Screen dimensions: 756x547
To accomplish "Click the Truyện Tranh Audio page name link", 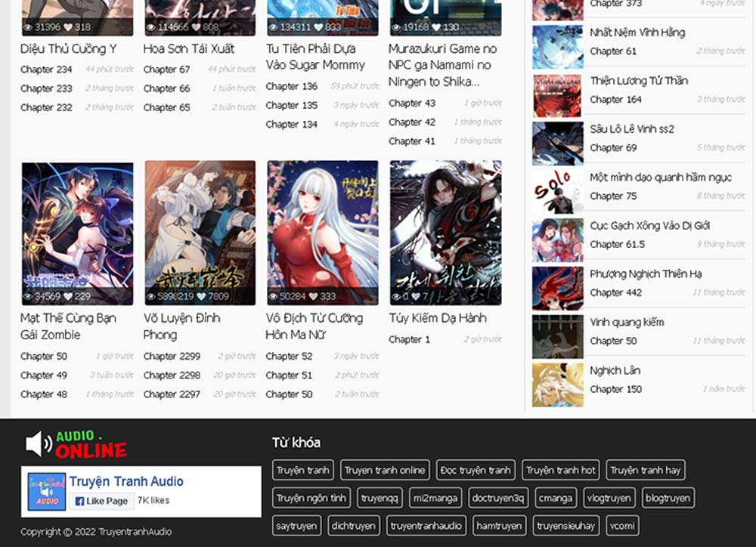I will [x=126, y=481].
